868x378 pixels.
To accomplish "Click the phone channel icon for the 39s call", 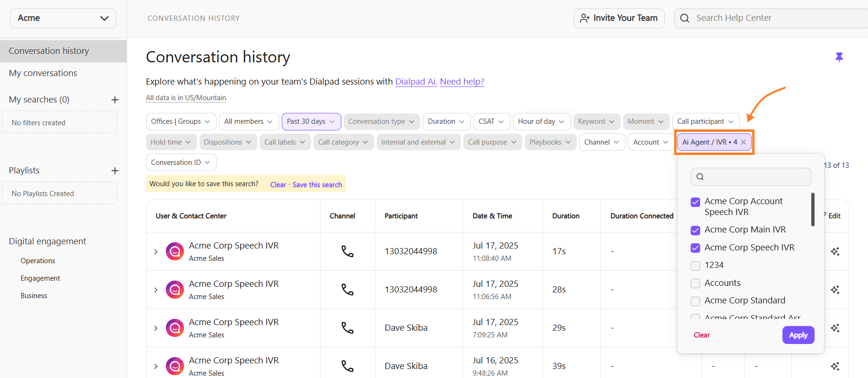I will click(x=347, y=366).
